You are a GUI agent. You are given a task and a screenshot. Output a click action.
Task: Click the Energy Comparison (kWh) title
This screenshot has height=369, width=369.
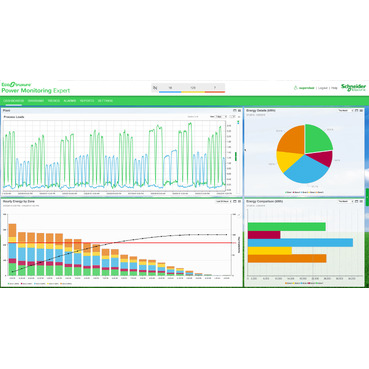(x=265, y=202)
